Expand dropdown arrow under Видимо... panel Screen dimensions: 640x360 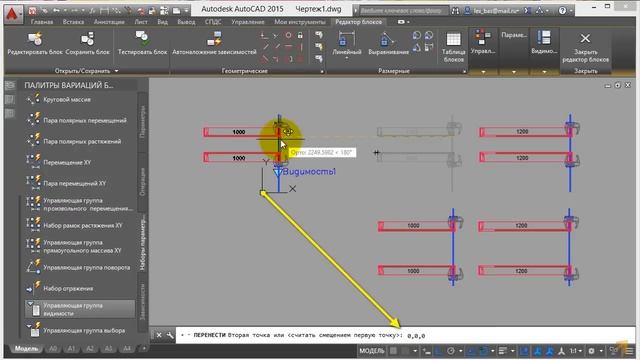[x=544, y=71]
